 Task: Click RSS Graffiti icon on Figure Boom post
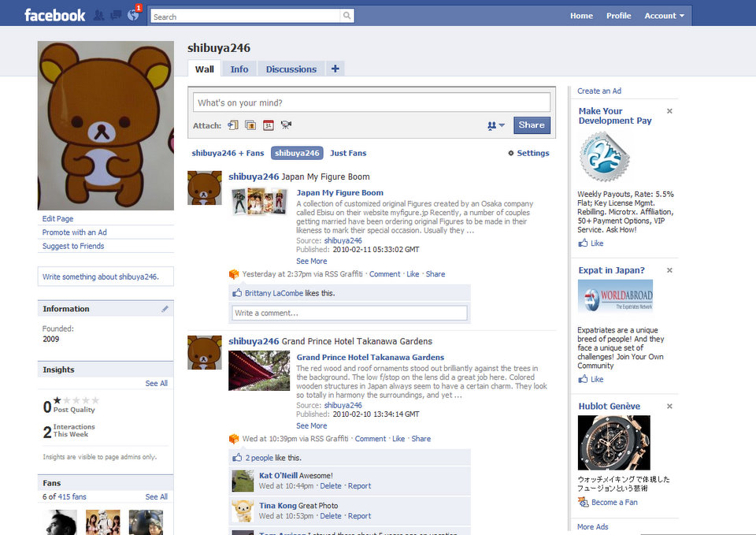click(234, 274)
